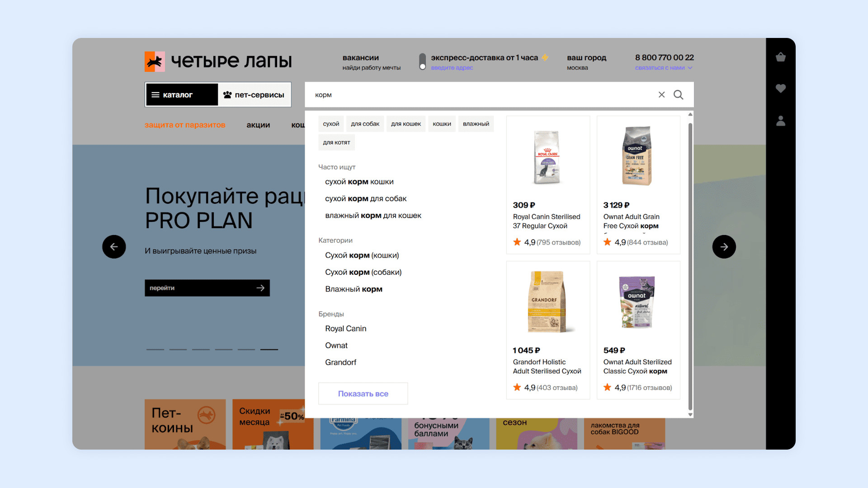
Task: Open favorites with the heart icon
Action: point(780,89)
